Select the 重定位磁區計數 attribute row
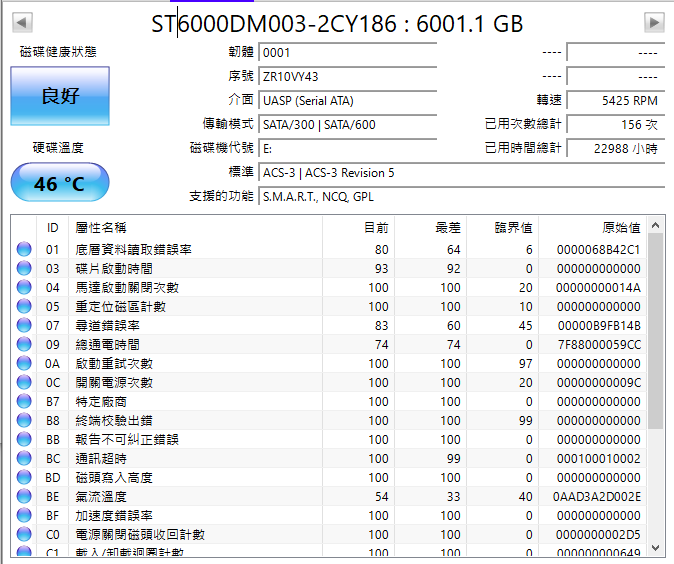Viewport: 674px width, 564px height. pos(328,306)
